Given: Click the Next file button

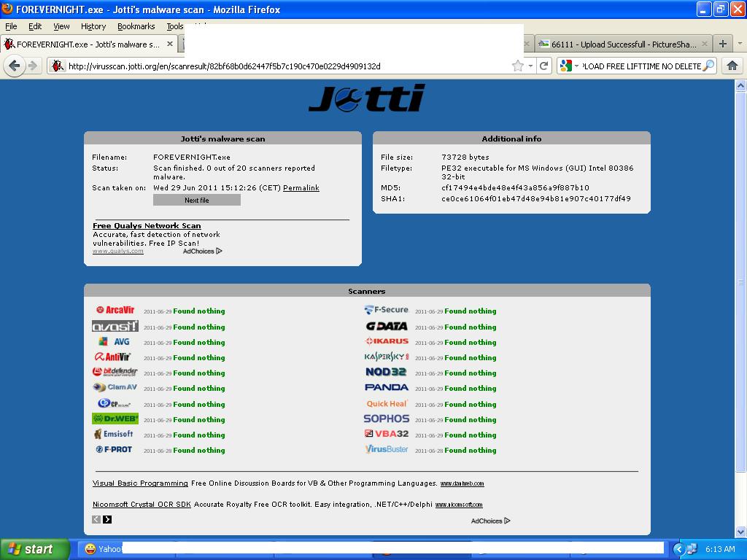Looking at the screenshot, I should pyautogui.click(x=197, y=200).
